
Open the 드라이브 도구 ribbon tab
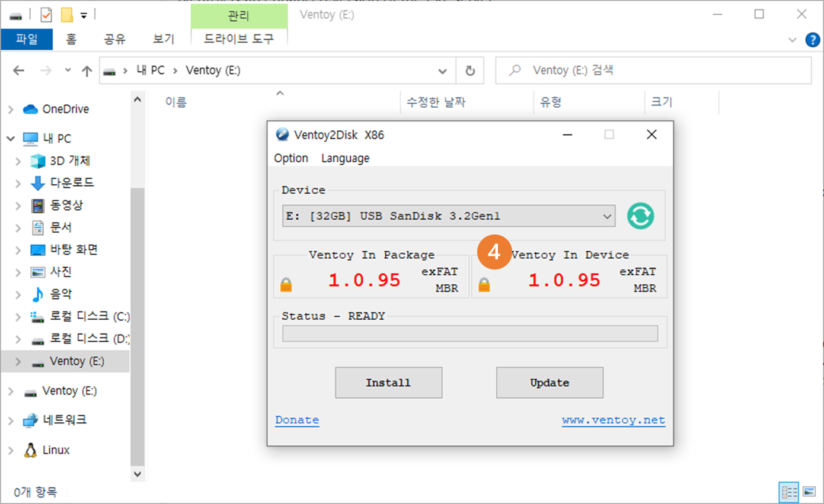239,40
